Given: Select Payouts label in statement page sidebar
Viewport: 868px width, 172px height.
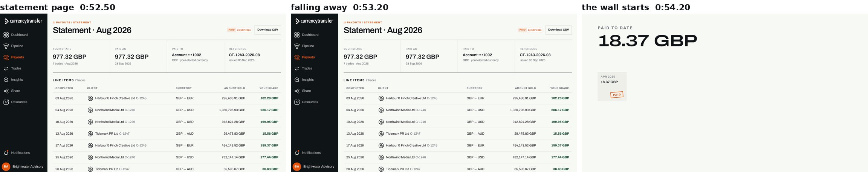Looking at the screenshot, I should pos(17,57).
